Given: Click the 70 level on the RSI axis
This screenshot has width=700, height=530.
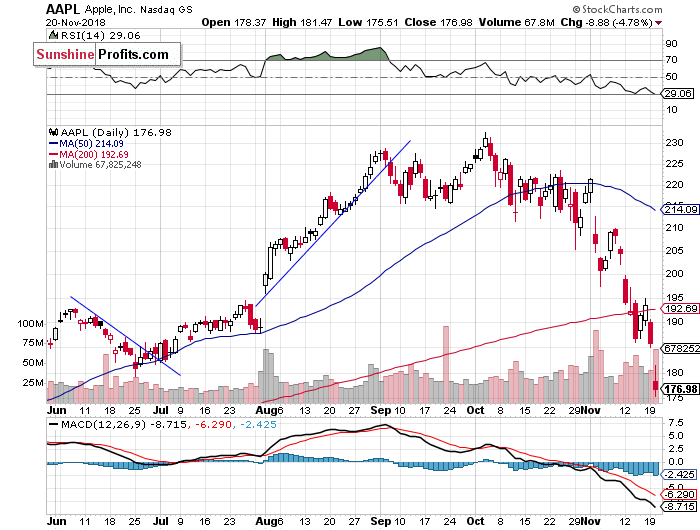Looking at the screenshot, I should coord(671,59).
